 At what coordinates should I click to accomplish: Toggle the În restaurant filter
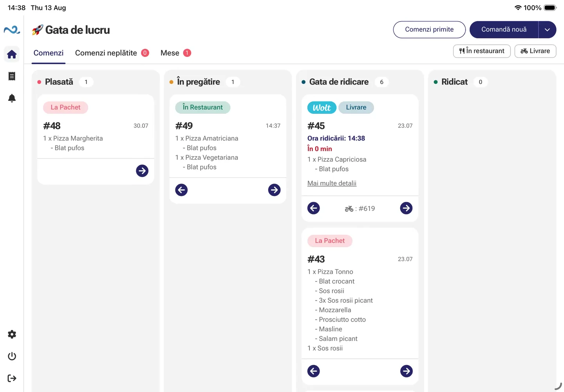tap(482, 51)
